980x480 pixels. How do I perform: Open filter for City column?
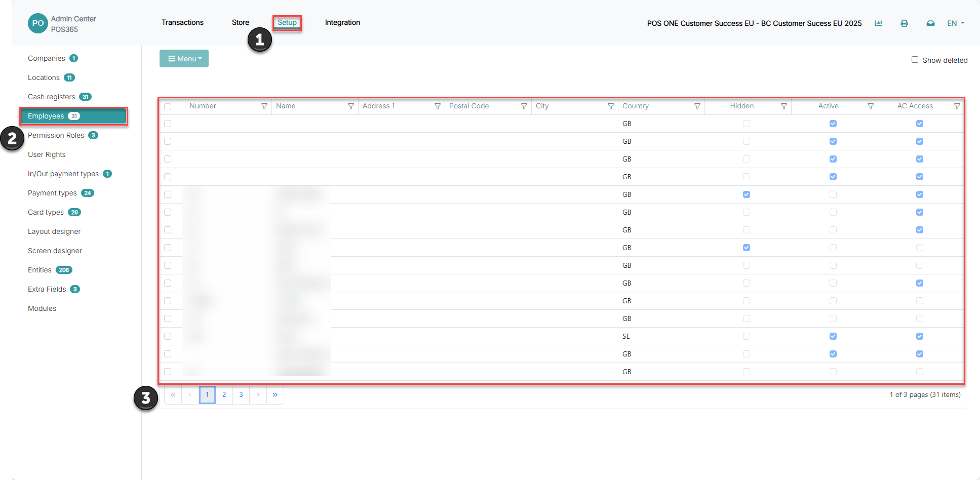click(x=610, y=106)
